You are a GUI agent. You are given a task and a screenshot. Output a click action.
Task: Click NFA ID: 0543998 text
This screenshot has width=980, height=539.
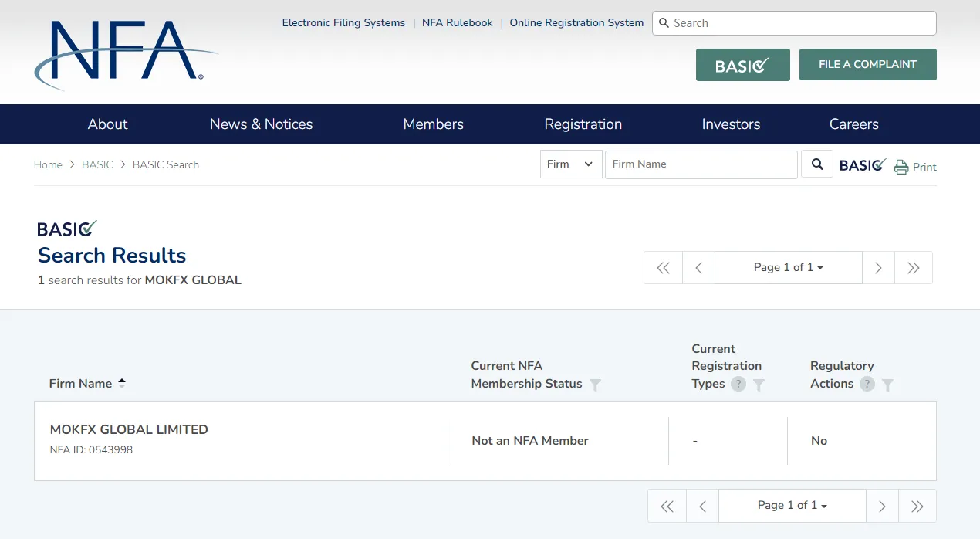tap(91, 450)
